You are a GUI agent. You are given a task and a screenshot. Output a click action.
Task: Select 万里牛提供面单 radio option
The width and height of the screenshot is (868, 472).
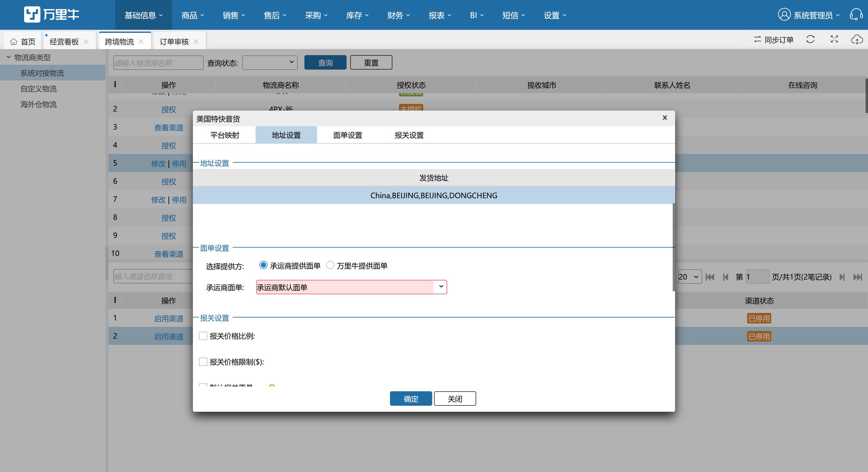(330, 265)
